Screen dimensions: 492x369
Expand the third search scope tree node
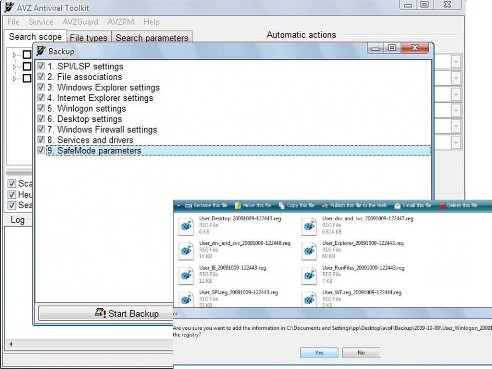[x=14, y=79]
